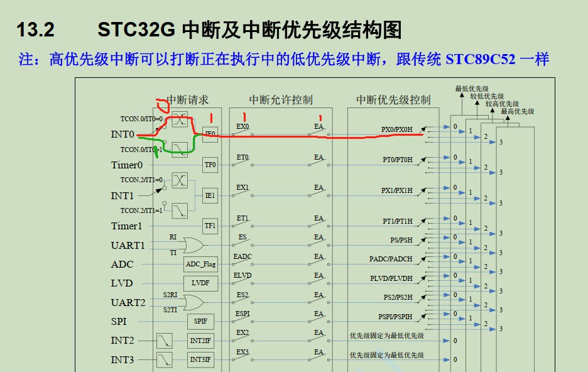Click the EX3 enable switch label

coord(242,352)
